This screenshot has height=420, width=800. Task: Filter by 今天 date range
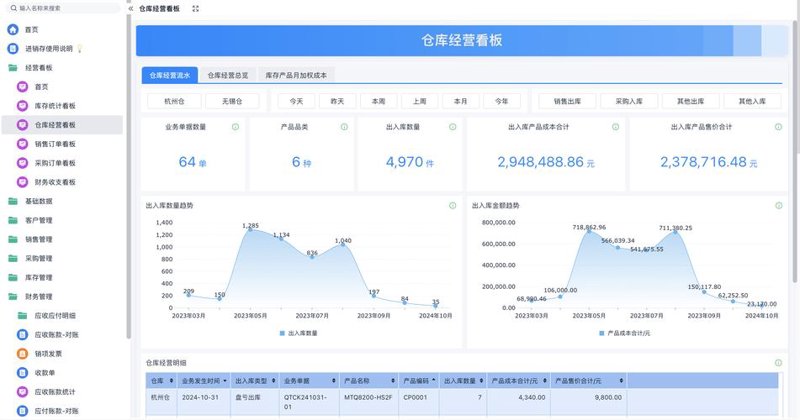(296, 101)
